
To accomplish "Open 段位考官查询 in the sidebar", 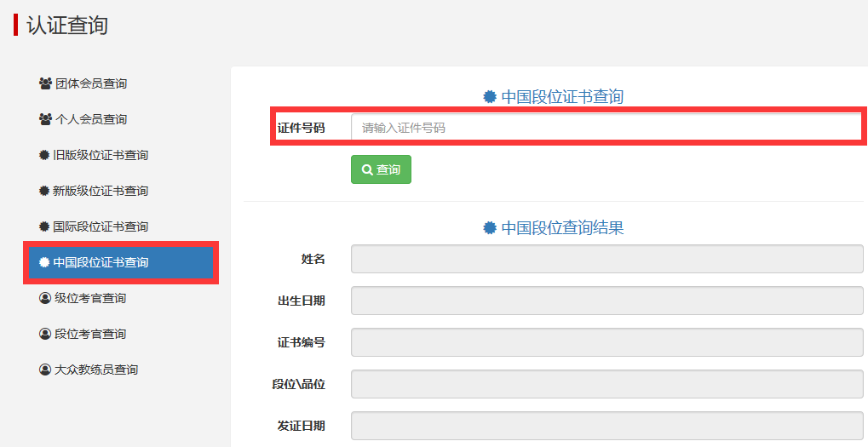I will click(x=83, y=334).
